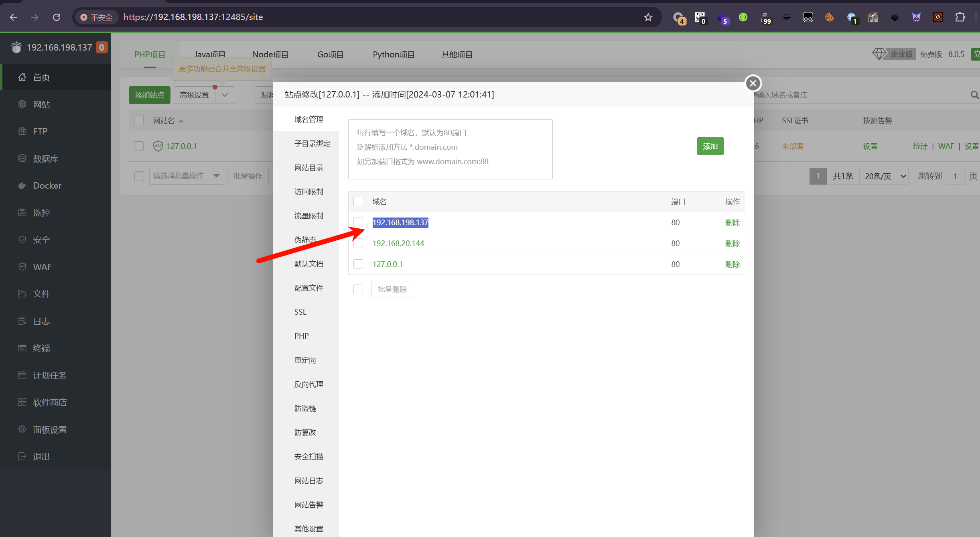Click the Docker sidebar icon
The height and width of the screenshot is (537, 980).
tap(22, 185)
